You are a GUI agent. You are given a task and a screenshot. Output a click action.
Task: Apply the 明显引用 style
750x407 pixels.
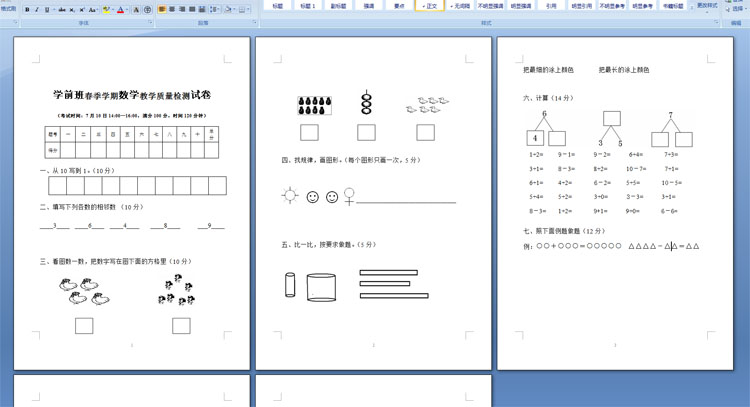coord(582,6)
